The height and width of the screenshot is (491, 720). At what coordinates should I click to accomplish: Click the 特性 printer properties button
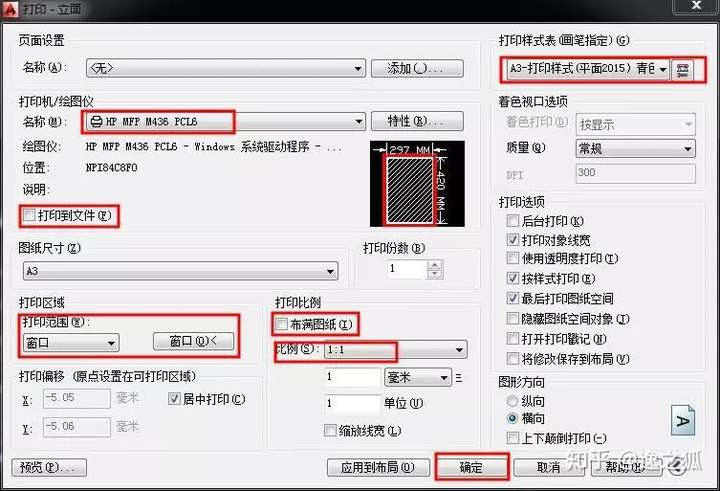[x=417, y=121]
